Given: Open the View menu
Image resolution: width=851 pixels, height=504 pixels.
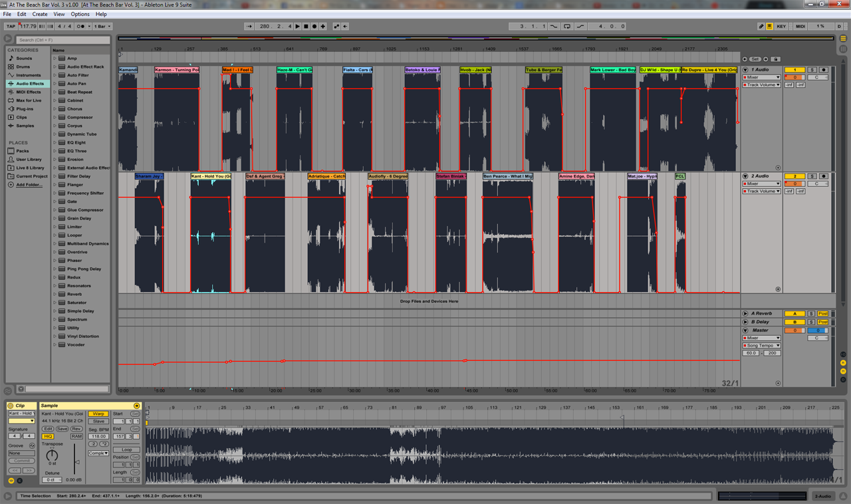Looking at the screenshot, I should [x=59, y=14].
